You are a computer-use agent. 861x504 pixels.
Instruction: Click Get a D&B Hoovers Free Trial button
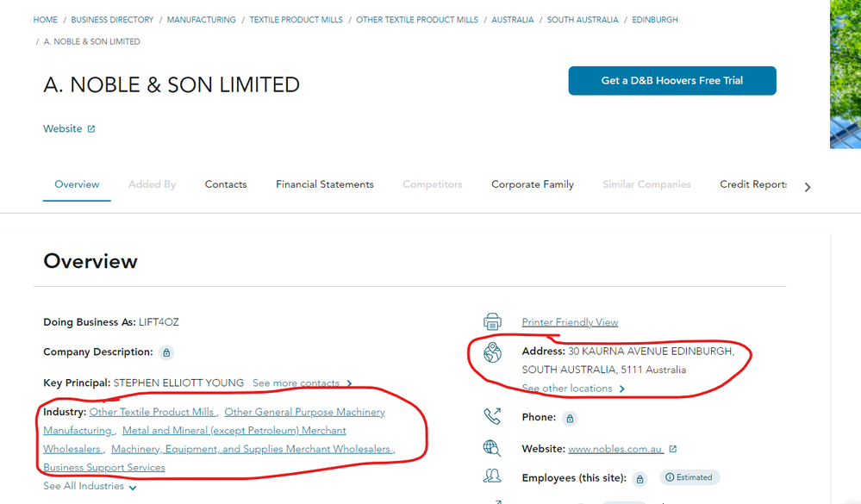point(672,81)
